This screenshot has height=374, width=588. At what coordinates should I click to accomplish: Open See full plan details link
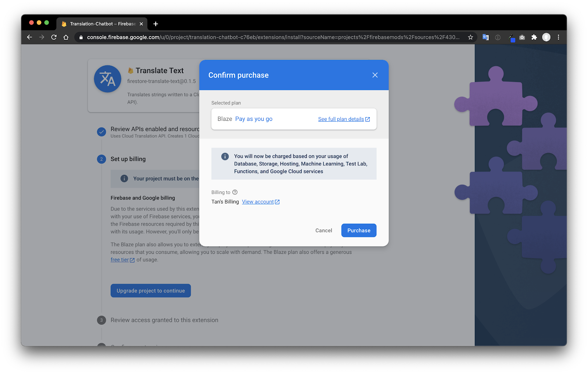click(344, 119)
